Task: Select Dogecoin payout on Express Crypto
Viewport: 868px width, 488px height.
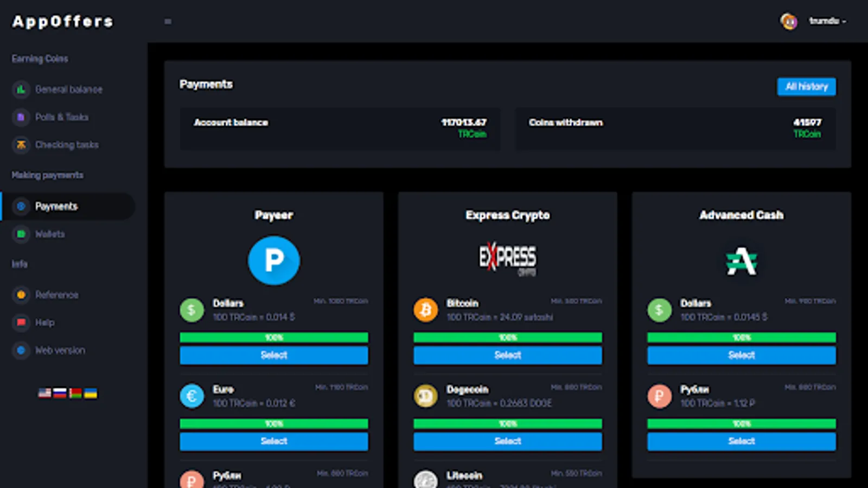Action: click(508, 441)
